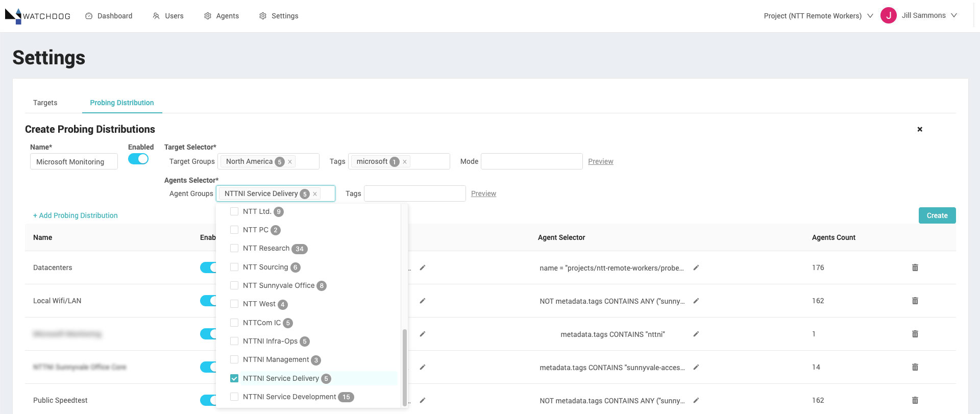Edit the metadata.tags CONTAINS "nttni" agent selector

click(696, 334)
